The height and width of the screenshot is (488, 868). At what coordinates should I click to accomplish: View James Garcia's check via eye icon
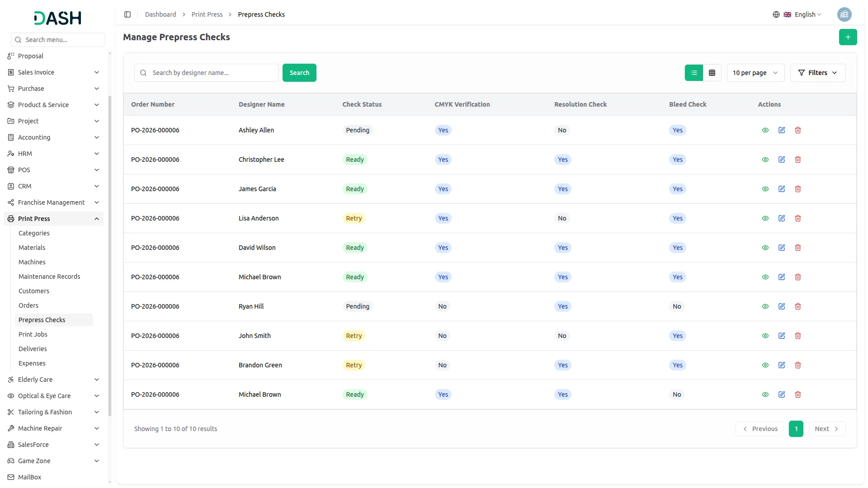[765, 189]
